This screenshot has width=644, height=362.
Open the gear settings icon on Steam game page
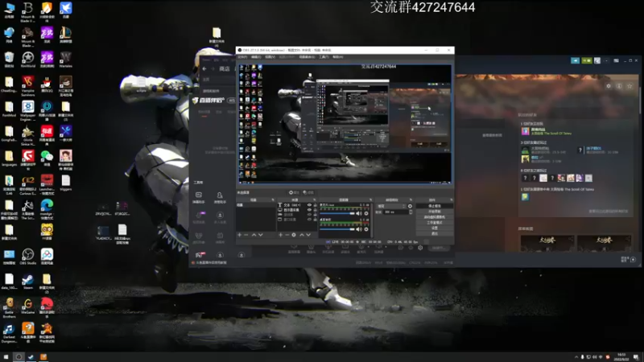pyautogui.click(x=609, y=86)
